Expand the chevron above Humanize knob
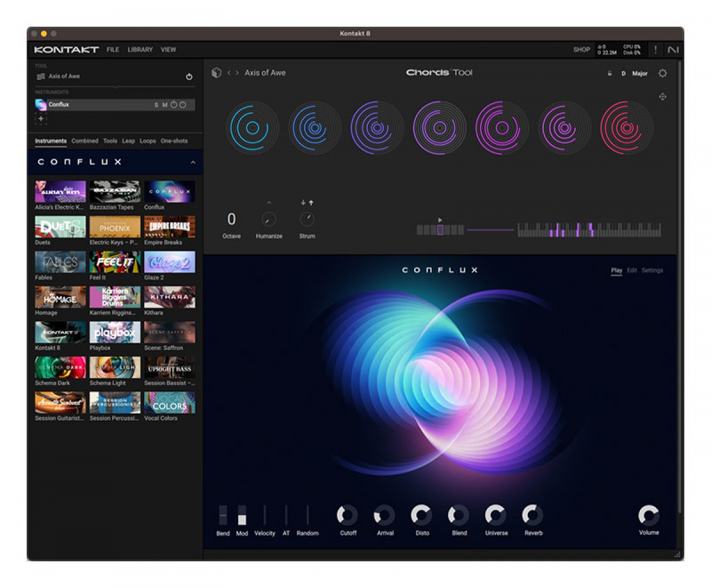This screenshot has height=588, width=711. click(268, 203)
